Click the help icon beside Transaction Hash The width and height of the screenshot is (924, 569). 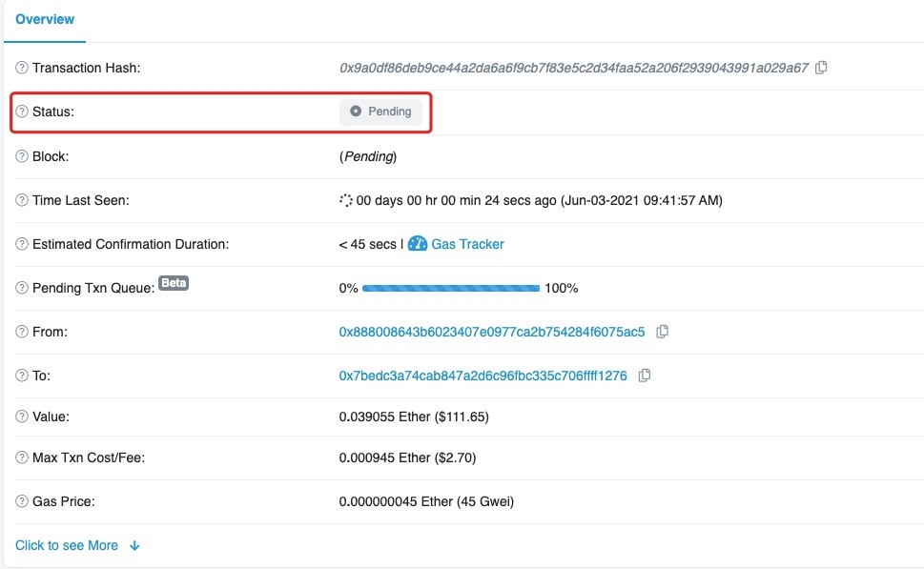22,68
